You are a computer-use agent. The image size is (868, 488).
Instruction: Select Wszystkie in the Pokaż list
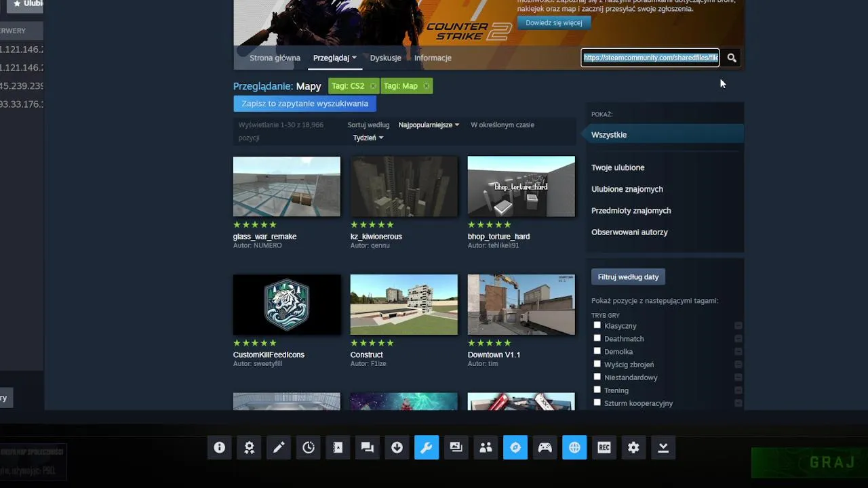(665, 135)
